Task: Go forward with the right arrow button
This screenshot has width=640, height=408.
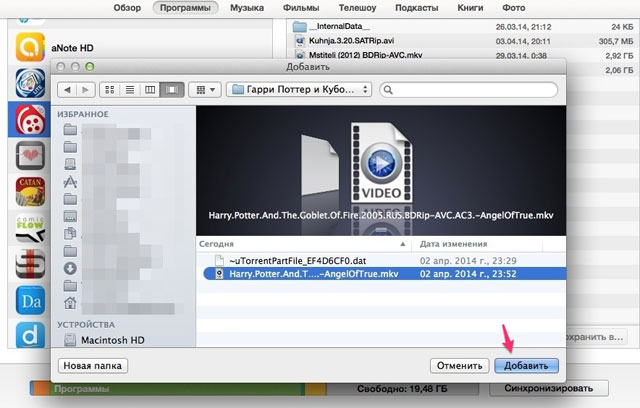Action: point(85,90)
